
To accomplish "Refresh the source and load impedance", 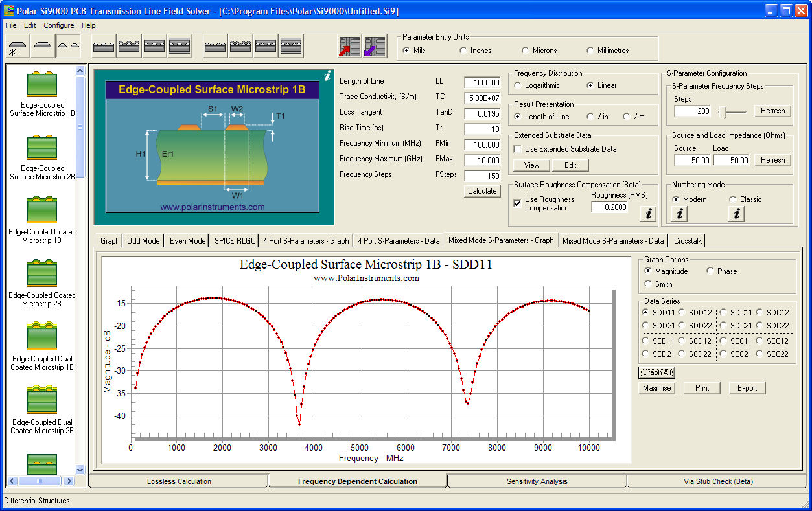I will [x=773, y=160].
